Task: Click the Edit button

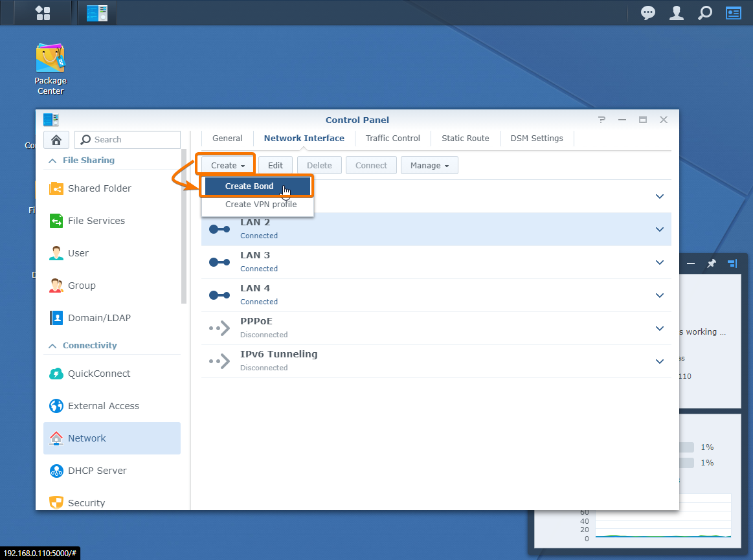Action: 275,166
